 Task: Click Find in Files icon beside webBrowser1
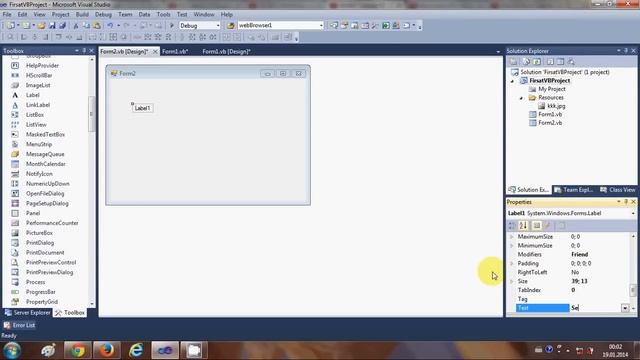point(231,25)
